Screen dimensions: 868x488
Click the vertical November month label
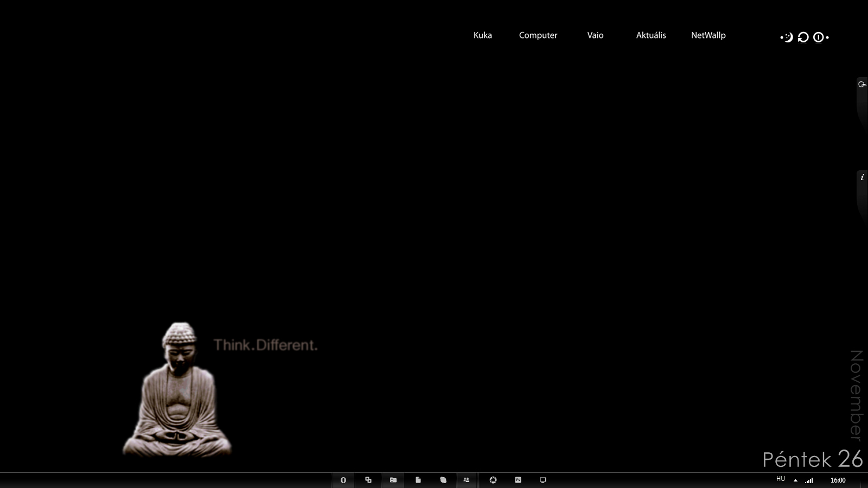(856, 395)
